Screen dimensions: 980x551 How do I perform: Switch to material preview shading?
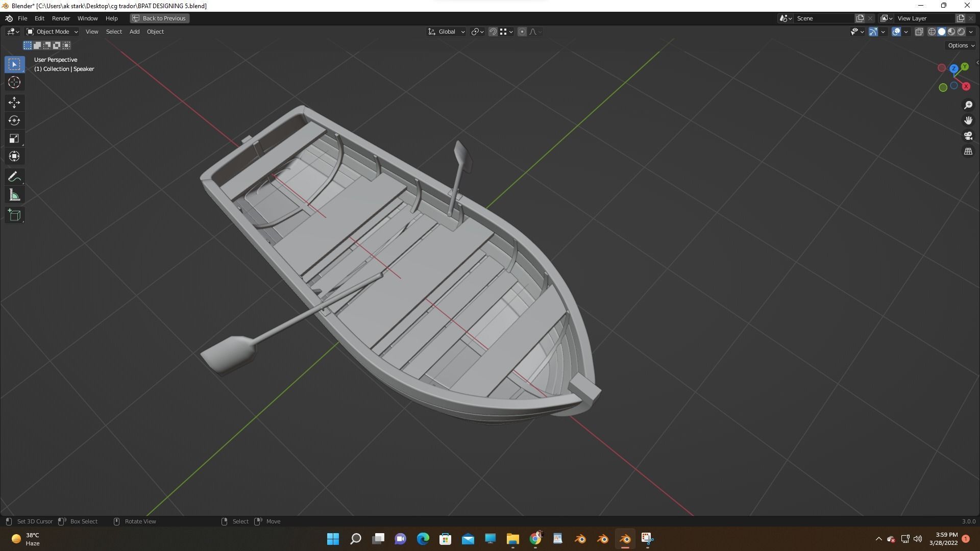pyautogui.click(x=951, y=32)
